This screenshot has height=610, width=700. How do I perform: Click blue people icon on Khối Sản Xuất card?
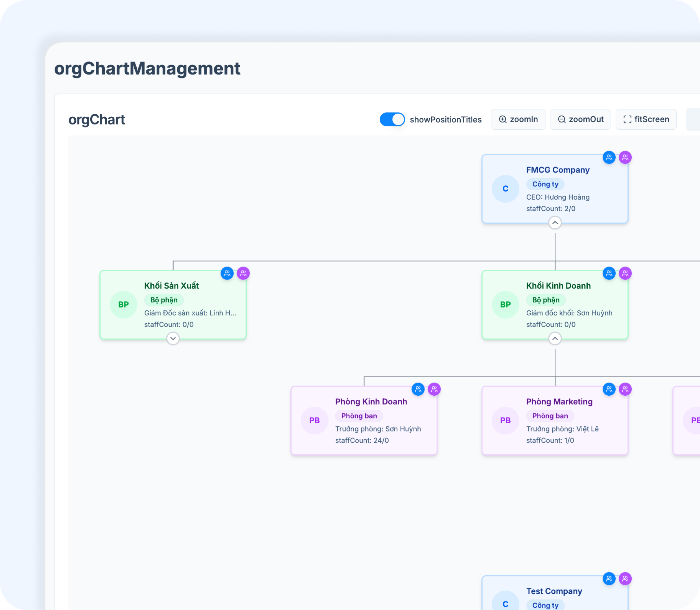coord(227,273)
